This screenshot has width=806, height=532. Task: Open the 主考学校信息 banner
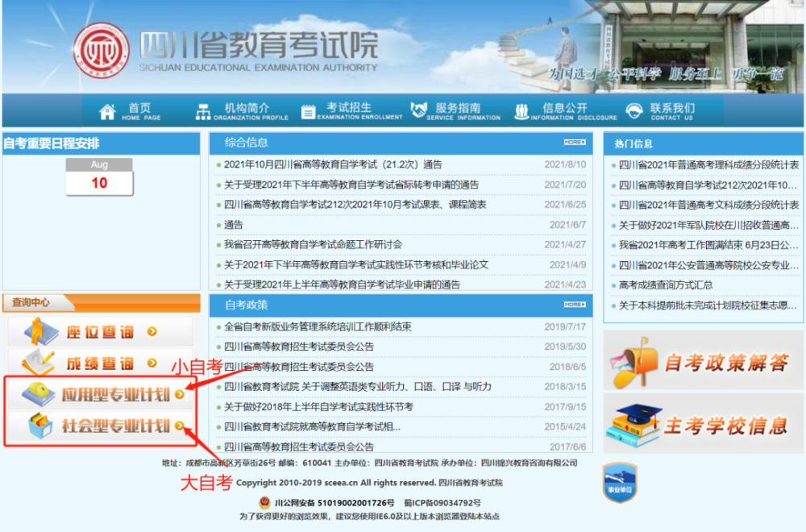coord(703,424)
